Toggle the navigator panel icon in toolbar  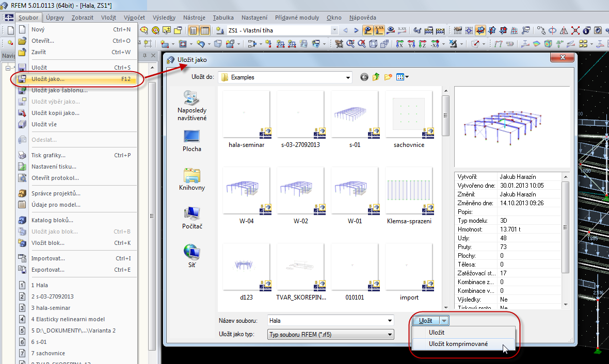pos(193,30)
